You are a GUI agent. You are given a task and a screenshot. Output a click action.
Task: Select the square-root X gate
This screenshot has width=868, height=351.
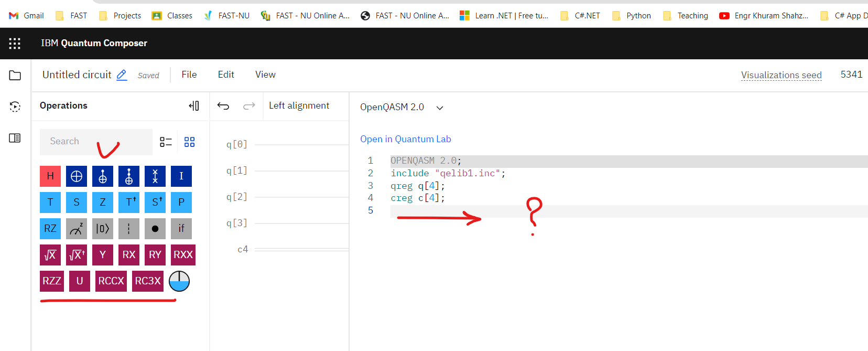point(50,255)
